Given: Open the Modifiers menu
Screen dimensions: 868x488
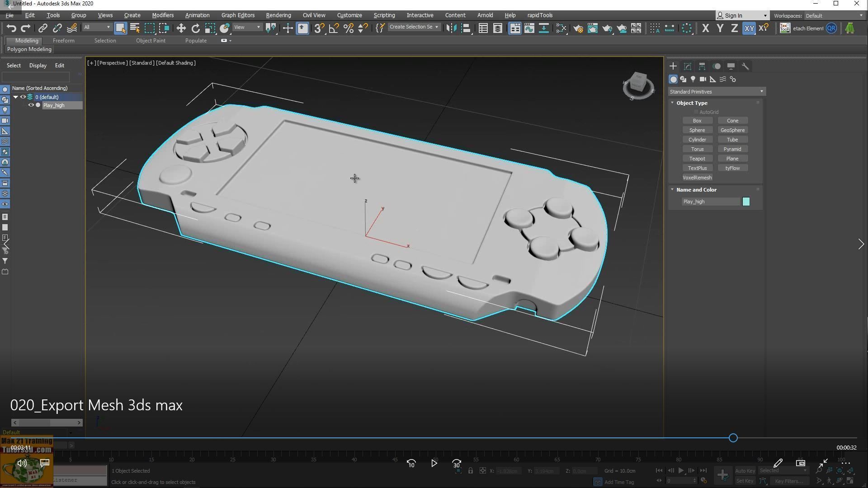Looking at the screenshot, I should 163,15.
